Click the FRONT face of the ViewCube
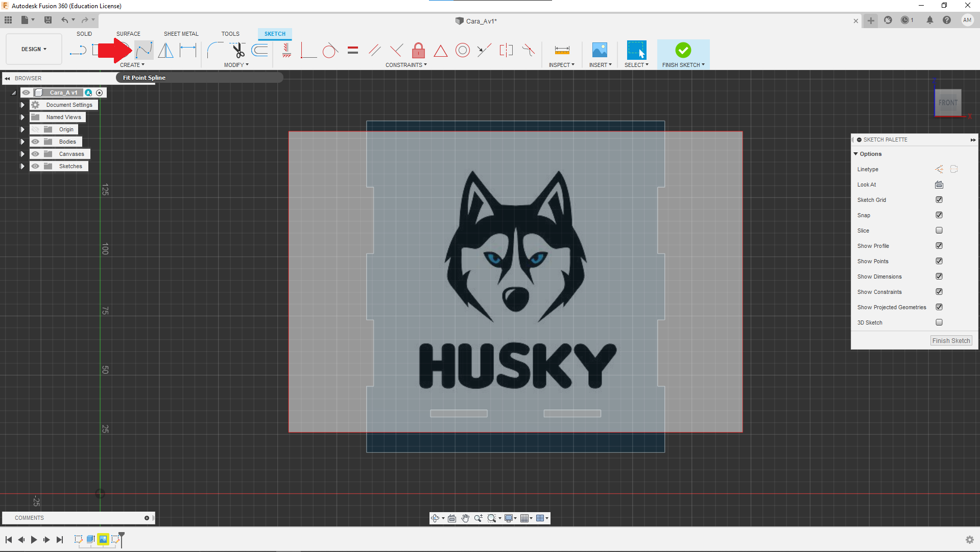 pos(948,103)
